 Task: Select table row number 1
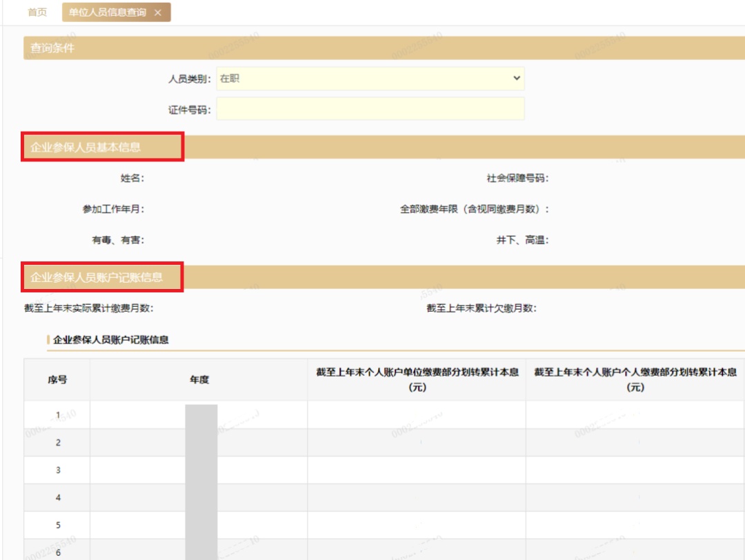pyautogui.click(x=384, y=414)
